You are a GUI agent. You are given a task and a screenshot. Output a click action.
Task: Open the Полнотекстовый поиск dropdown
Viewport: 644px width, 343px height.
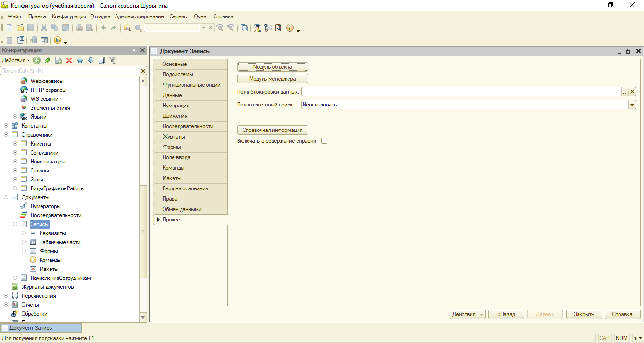[x=632, y=105]
